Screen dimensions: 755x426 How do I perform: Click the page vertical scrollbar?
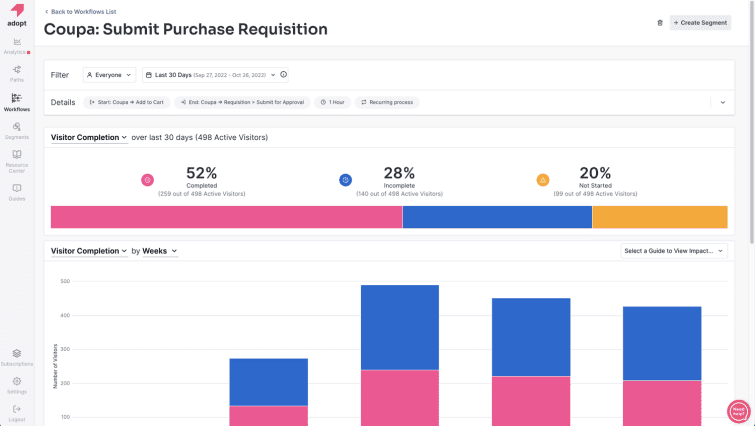click(x=751, y=120)
